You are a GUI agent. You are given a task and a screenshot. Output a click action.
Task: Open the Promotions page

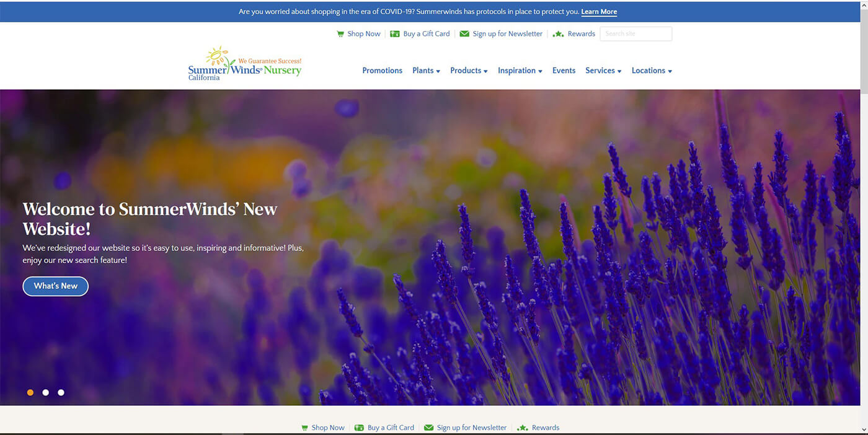382,71
